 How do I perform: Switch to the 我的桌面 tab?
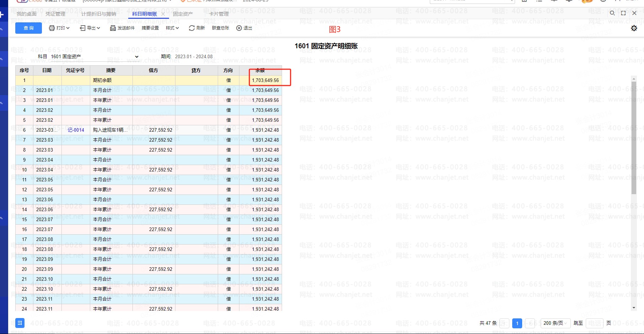point(27,14)
